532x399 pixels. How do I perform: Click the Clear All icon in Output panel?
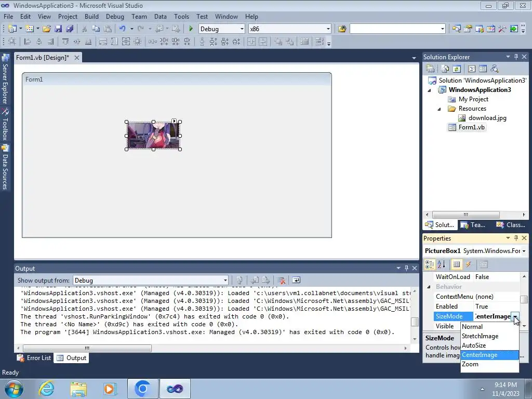point(281,280)
